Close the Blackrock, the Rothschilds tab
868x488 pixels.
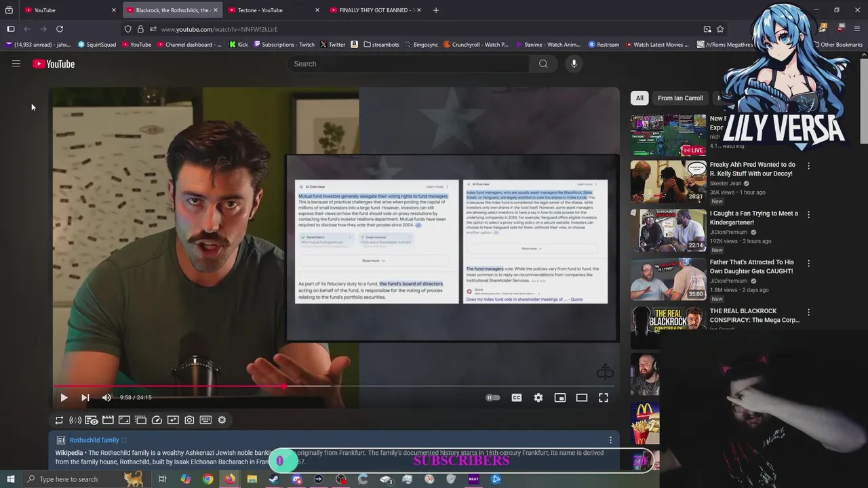tap(216, 10)
